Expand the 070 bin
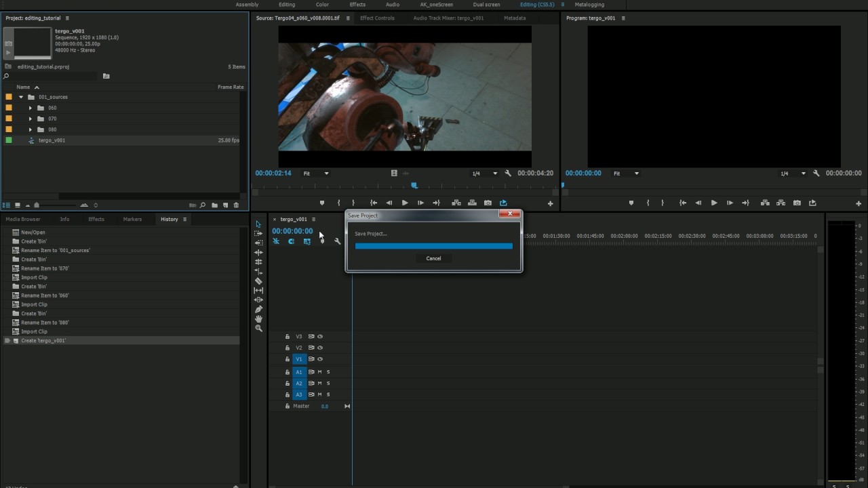 (31, 119)
